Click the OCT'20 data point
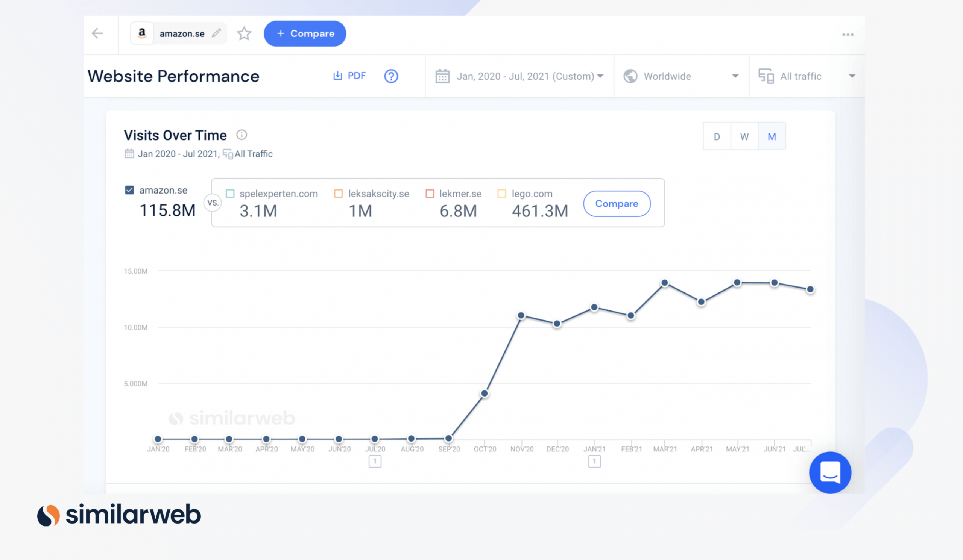Image resolution: width=963 pixels, height=560 pixels. pos(484,394)
